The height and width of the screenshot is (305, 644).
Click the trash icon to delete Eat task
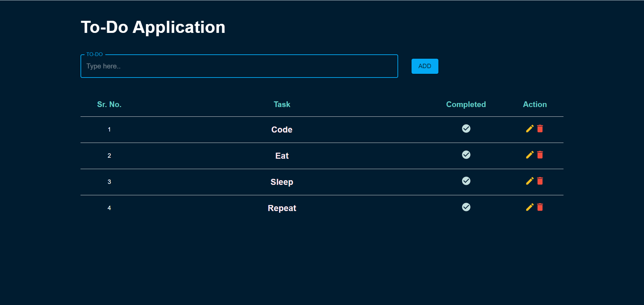point(540,155)
